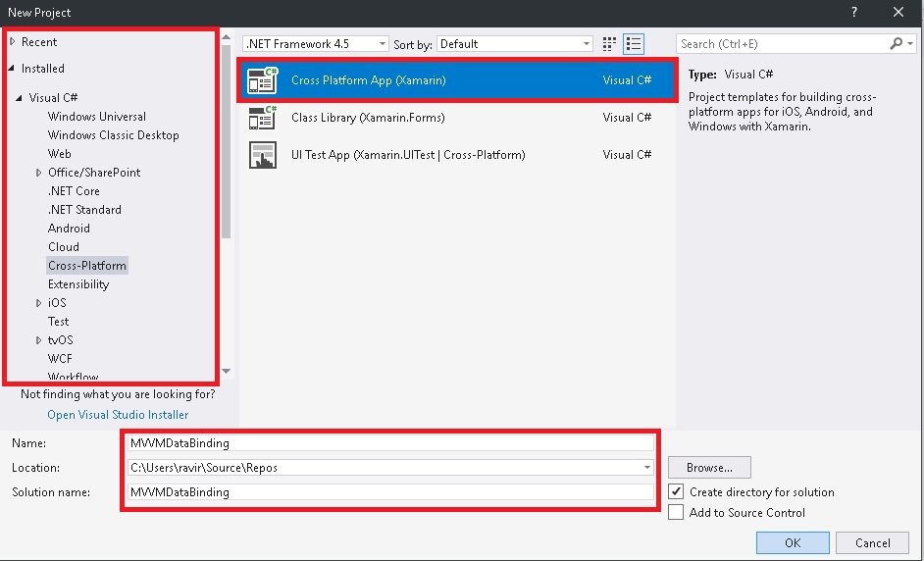Select the Test category
This screenshot has width=924, height=561.
coord(58,321)
